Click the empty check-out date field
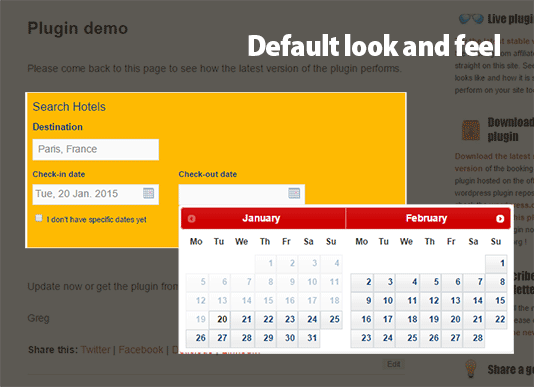 (241, 194)
